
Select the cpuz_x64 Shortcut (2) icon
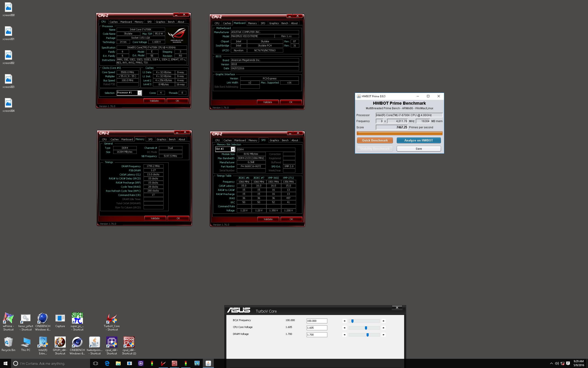pos(129,346)
